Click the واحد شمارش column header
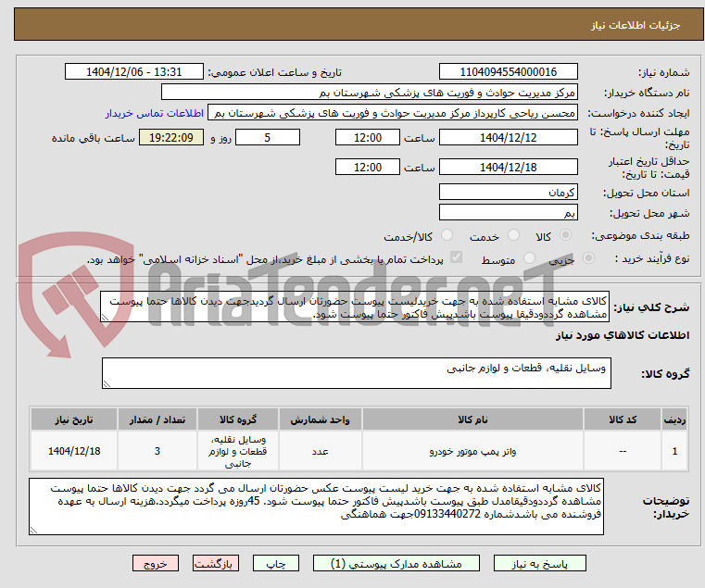This screenshot has width=705, height=588. 321,419
